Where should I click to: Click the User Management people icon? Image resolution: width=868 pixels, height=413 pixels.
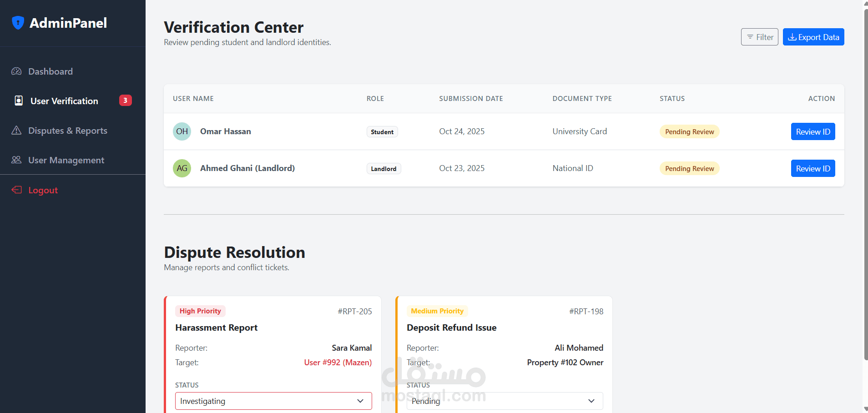pos(16,160)
